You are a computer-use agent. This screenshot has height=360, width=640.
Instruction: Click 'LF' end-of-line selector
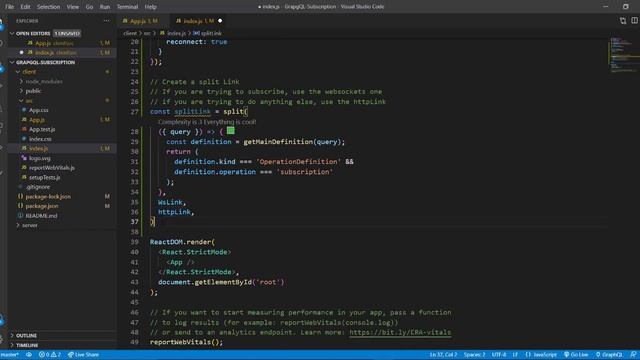[x=515, y=355]
